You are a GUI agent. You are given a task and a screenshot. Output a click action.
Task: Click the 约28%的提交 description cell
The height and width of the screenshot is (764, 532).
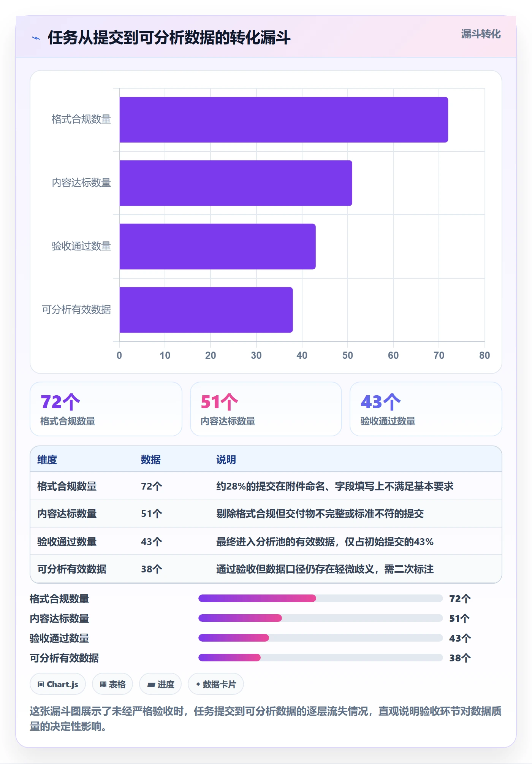pyautogui.click(x=335, y=486)
